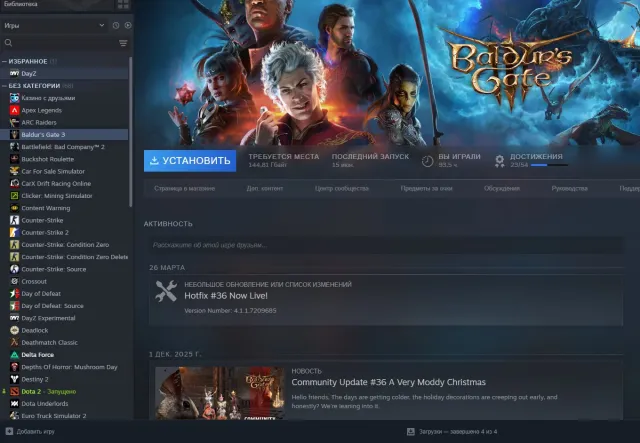The height and width of the screenshot is (443, 640).
Task: Select Day of Defeat in list
Action: 64,294
